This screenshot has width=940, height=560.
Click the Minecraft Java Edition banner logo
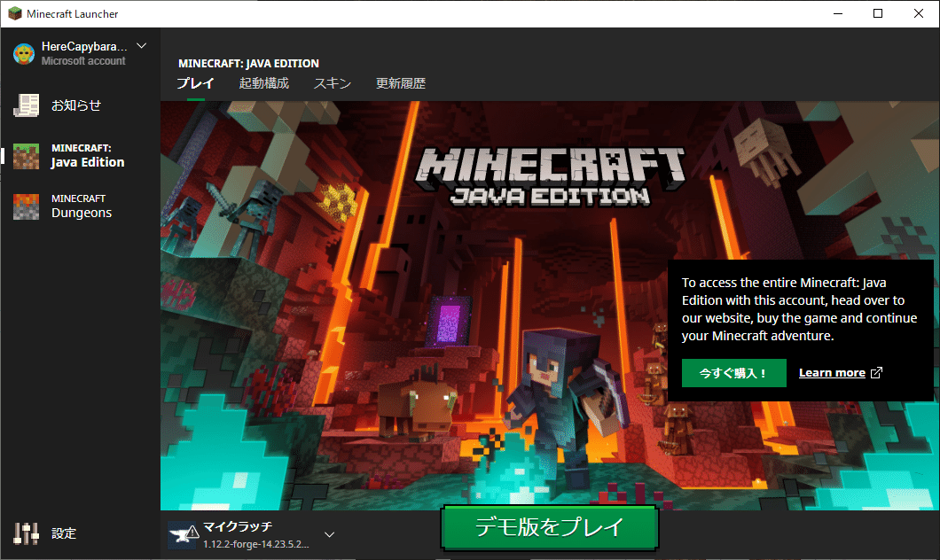551,177
